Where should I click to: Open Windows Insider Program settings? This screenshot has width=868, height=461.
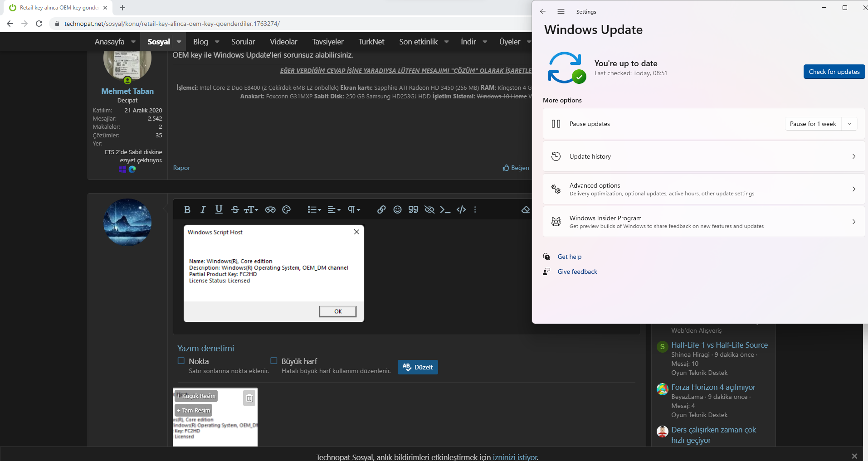[x=704, y=222]
